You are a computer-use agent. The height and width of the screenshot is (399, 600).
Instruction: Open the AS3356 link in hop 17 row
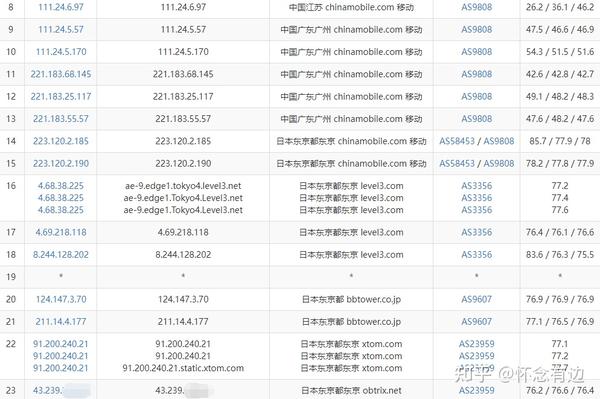pyautogui.click(x=476, y=232)
